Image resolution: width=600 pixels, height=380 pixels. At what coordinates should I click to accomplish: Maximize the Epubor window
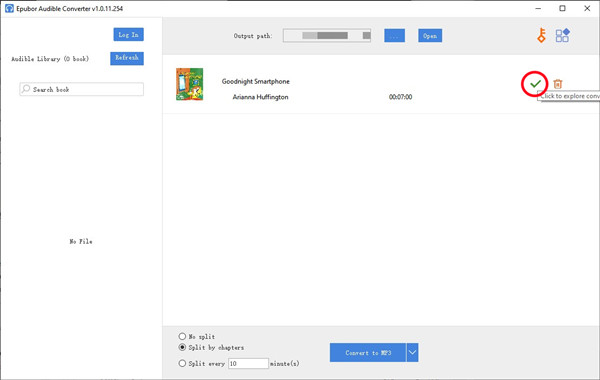click(x=562, y=8)
